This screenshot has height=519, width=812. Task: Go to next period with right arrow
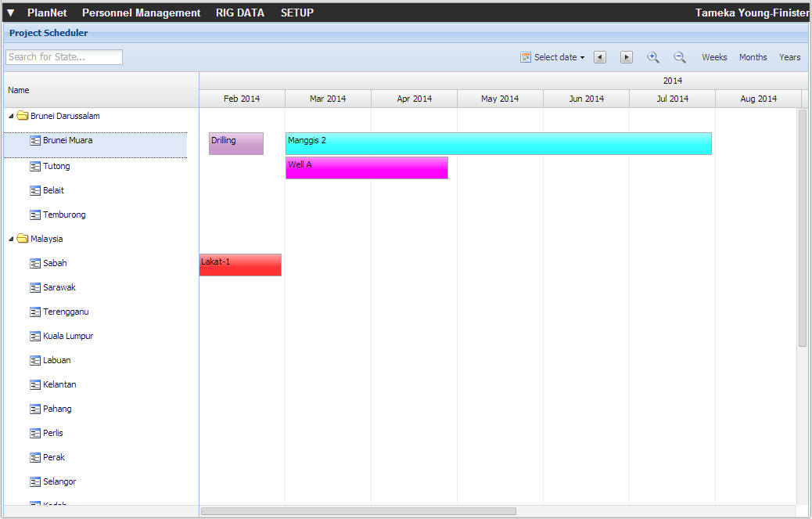pyautogui.click(x=627, y=57)
